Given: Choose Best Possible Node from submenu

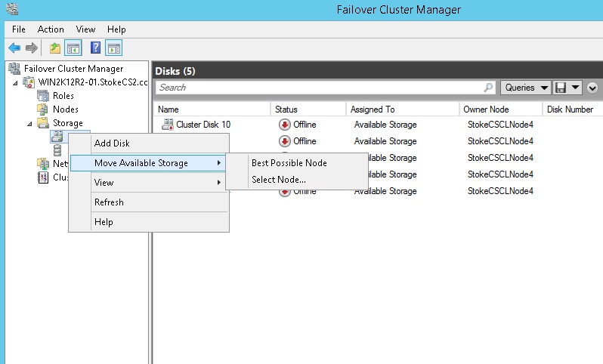Looking at the screenshot, I should [297, 163].
